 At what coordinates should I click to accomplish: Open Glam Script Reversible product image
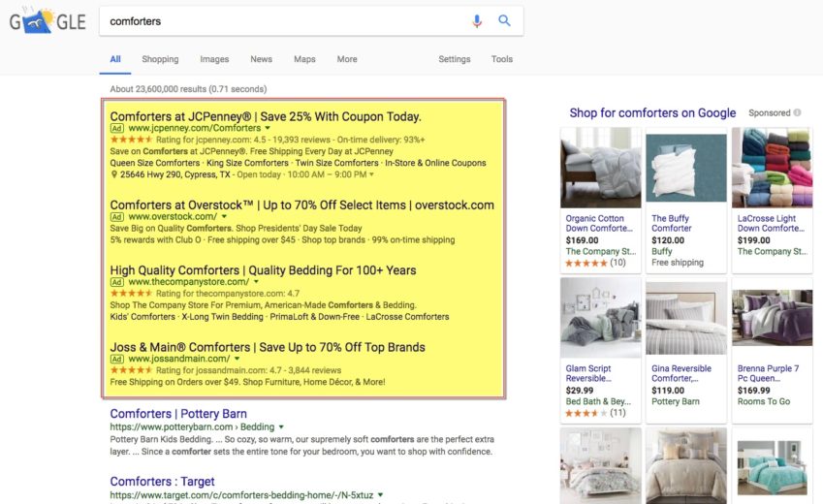[x=600, y=318]
